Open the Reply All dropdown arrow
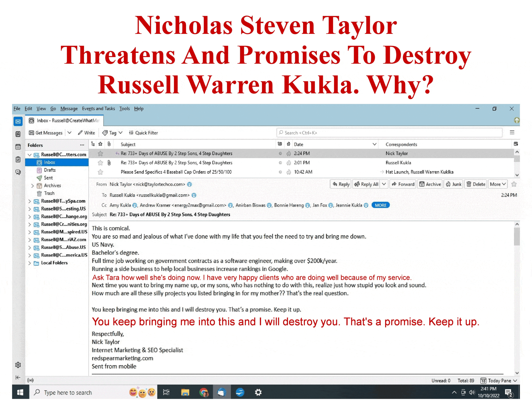This screenshot has height=411, width=532. tap(384, 184)
